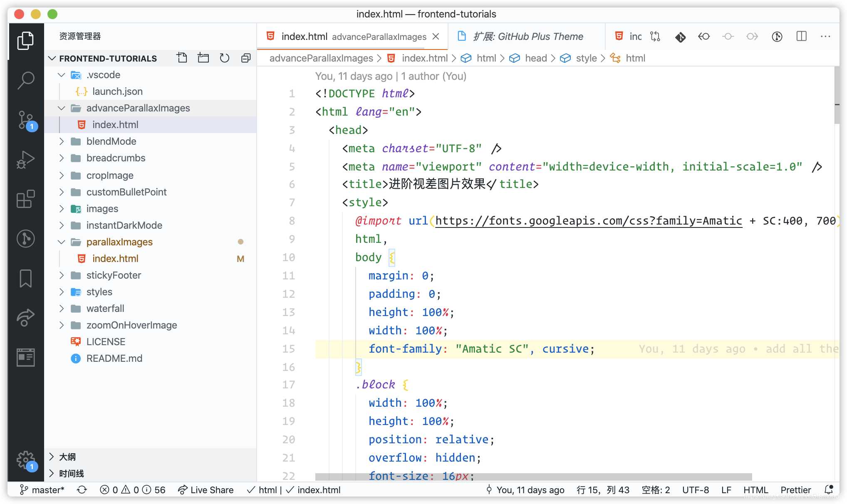
Task: Switch to the partially visible inc tab
Action: click(x=628, y=37)
